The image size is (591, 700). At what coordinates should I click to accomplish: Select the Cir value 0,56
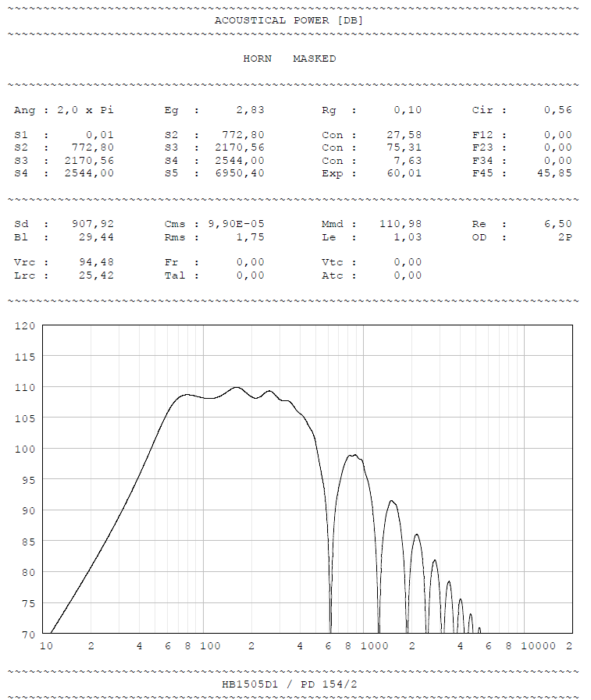pyautogui.click(x=557, y=110)
